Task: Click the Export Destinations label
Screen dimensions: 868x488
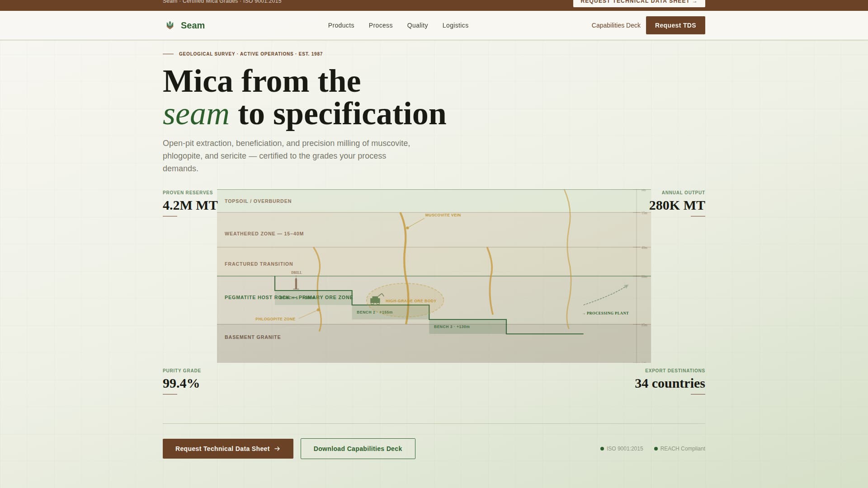Action: (675, 371)
